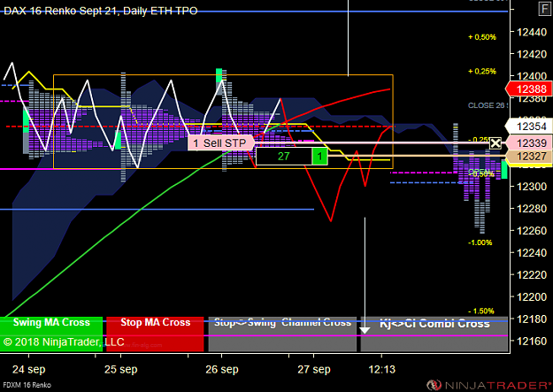Click the 26 sep date label

pos(222,369)
